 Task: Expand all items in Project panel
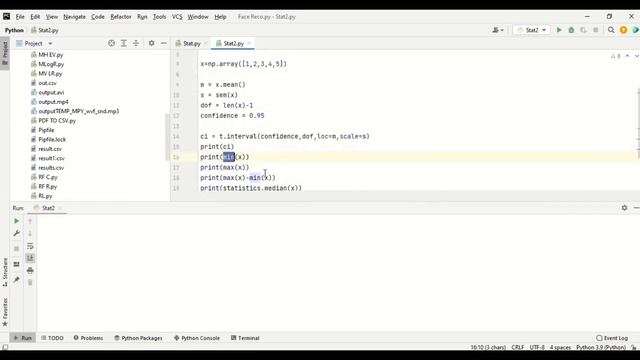[124, 43]
